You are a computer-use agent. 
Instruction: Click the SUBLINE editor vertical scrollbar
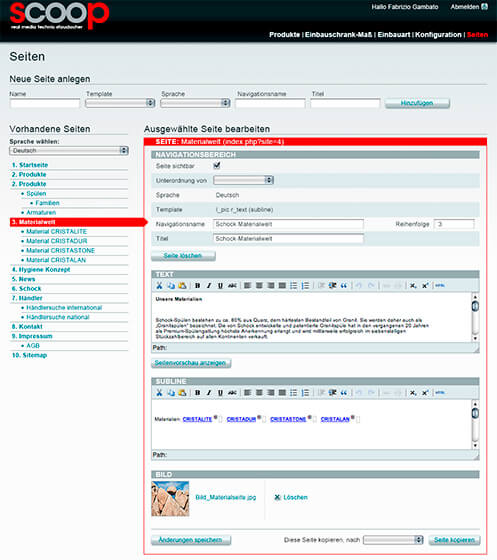pyautogui.click(x=475, y=424)
